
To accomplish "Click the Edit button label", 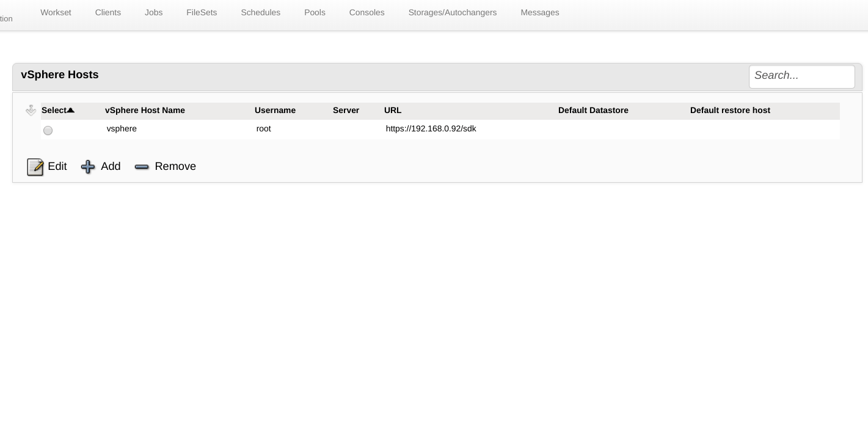I will pyautogui.click(x=57, y=166).
